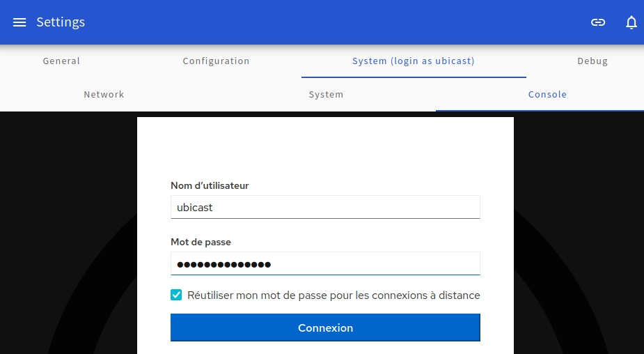Click the link chain icon in header

click(597, 22)
